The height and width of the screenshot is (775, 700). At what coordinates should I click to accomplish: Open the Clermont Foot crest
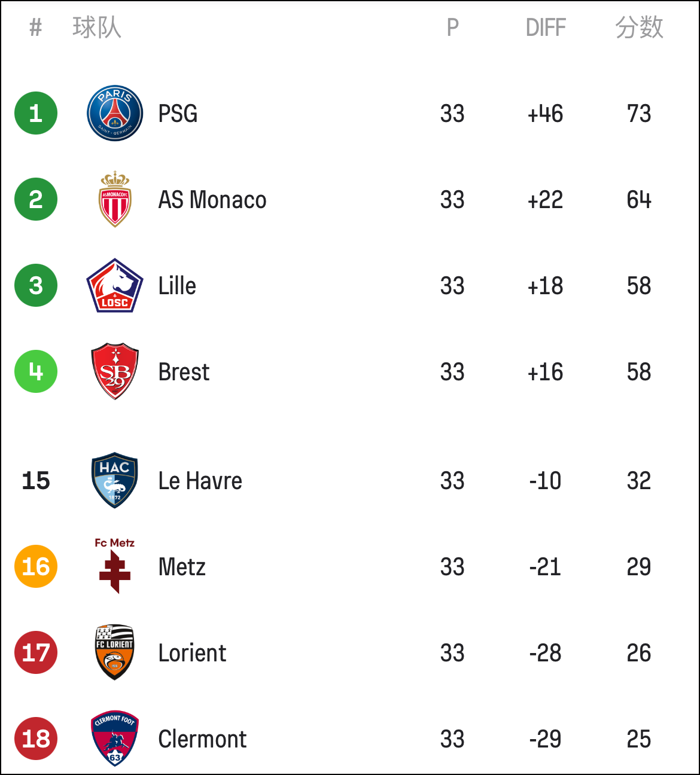pos(115,739)
